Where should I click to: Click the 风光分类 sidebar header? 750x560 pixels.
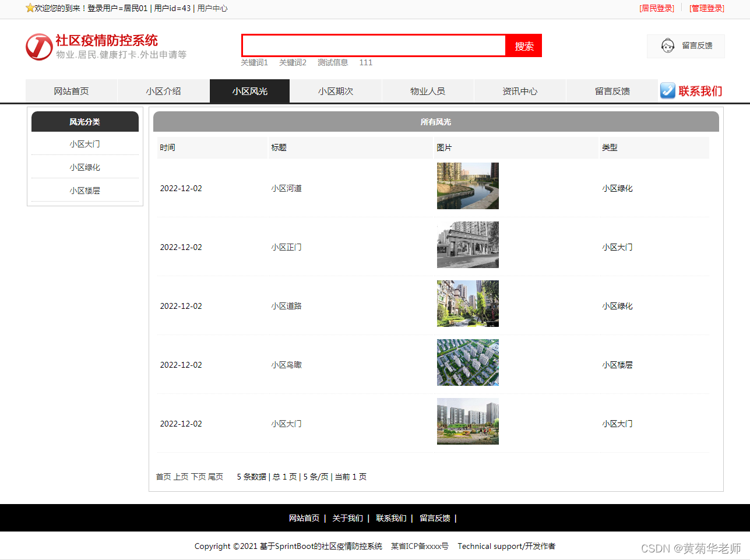click(85, 122)
